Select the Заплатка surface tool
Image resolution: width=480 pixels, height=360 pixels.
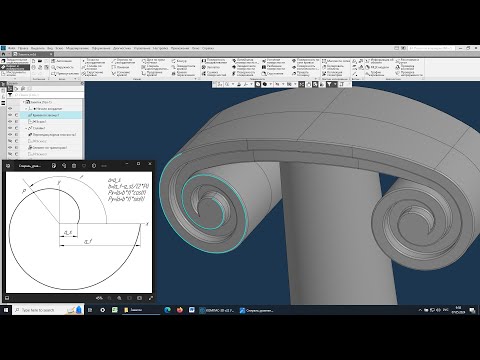click(x=211, y=67)
